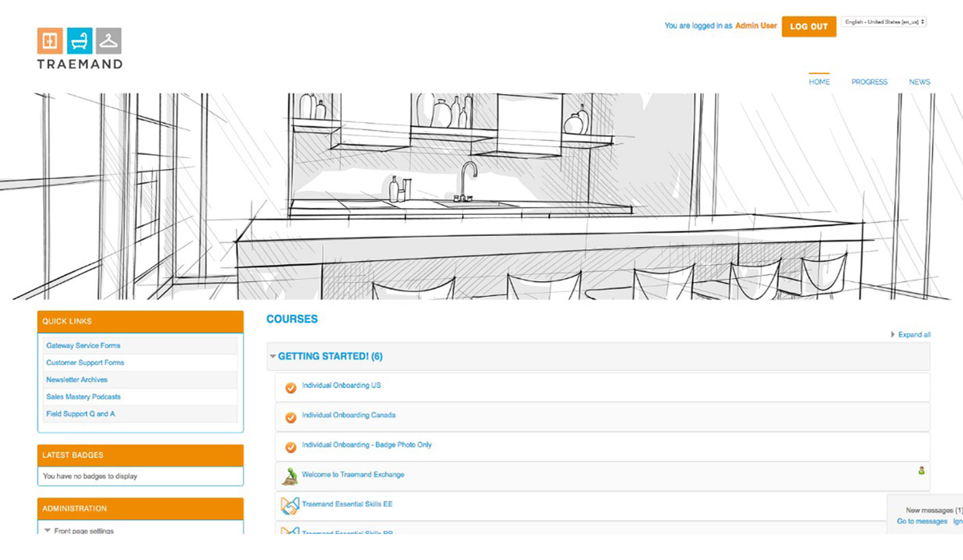Click the Welcome to Traemand Exchange course icon

coord(290,476)
